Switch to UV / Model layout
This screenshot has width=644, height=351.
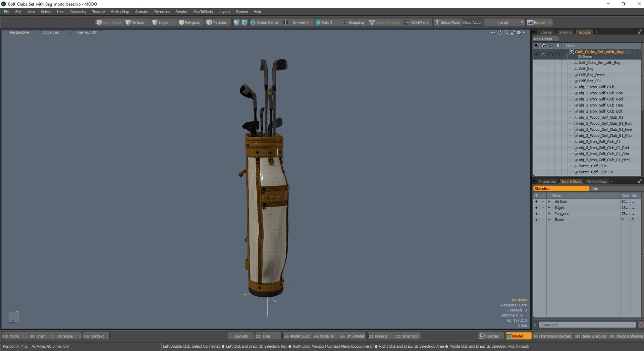352,336
